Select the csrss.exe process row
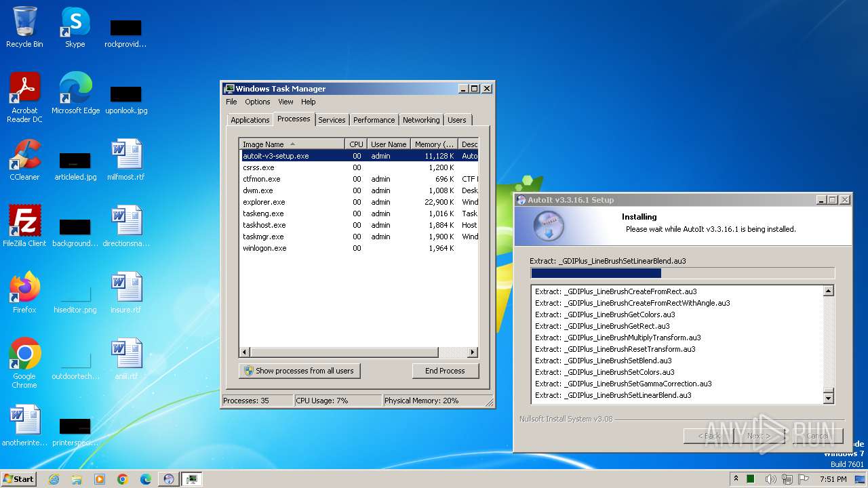The width and height of the screenshot is (868, 488). [x=359, y=167]
